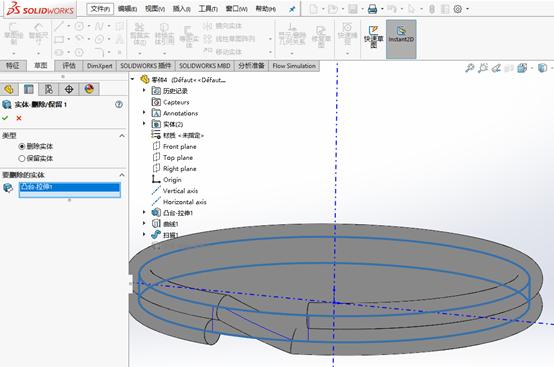Click the zoom to area icon
The width and height of the screenshot is (554, 367).
483,68
